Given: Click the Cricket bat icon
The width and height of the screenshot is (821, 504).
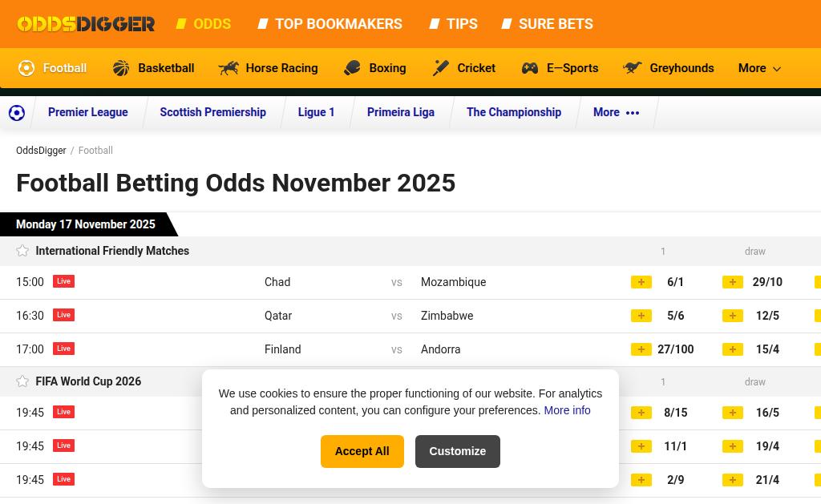Looking at the screenshot, I should tap(441, 68).
